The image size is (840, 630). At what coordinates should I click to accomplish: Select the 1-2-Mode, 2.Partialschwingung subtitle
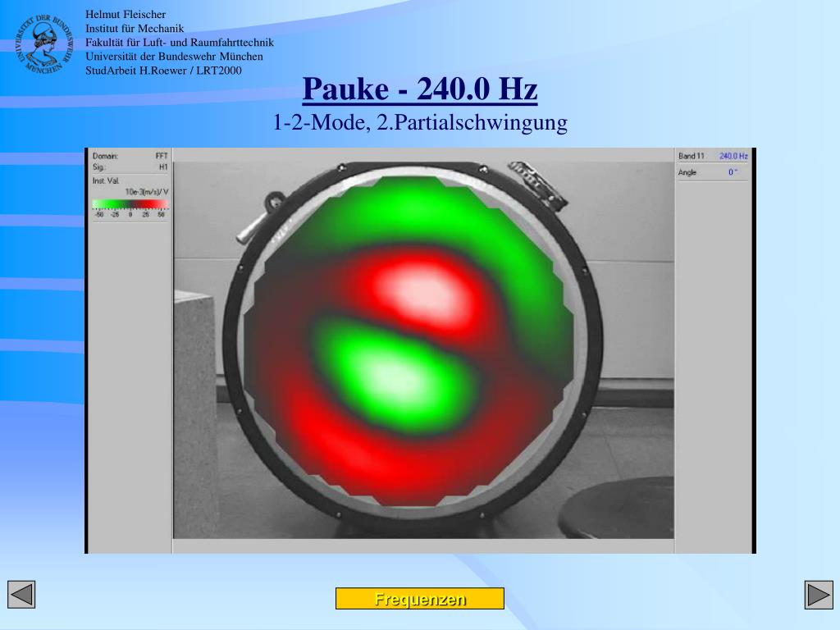click(x=420, y=122)
